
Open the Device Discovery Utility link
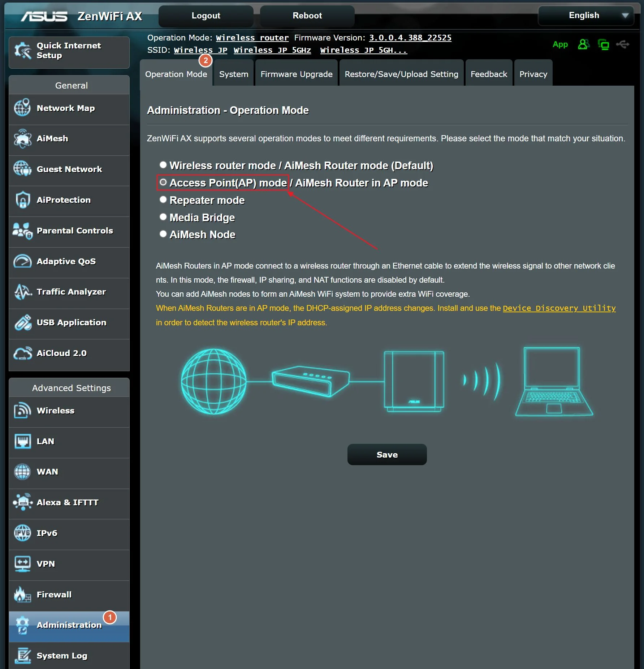[x=559, y=308]
